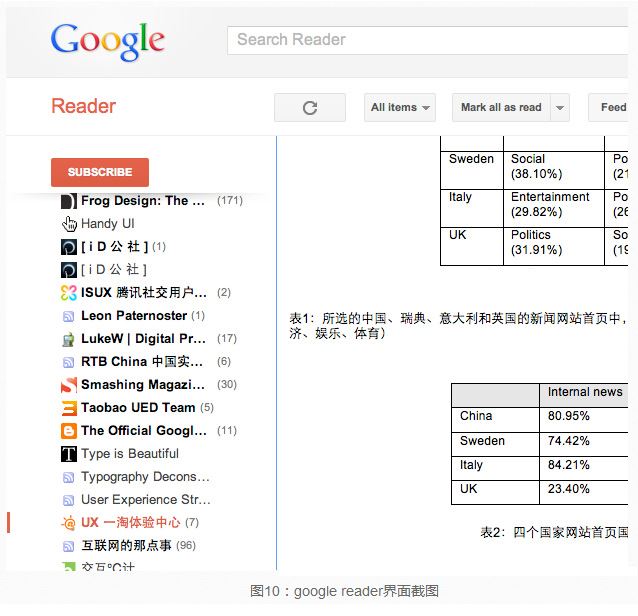Click the ISUX feed colorful icon
The height and width of the screenshot is (616, 638).
click(x=68, y=293)
